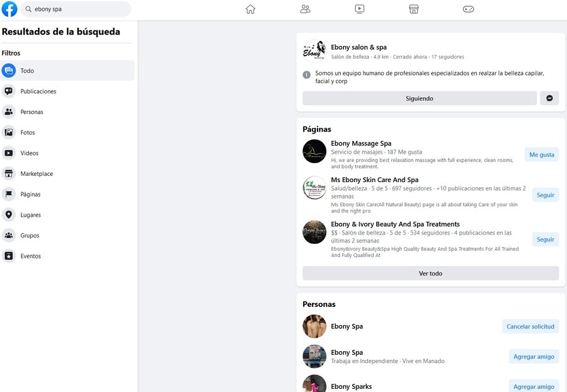
Task: Filter results by Marketplace
Action: click(67, 173)
